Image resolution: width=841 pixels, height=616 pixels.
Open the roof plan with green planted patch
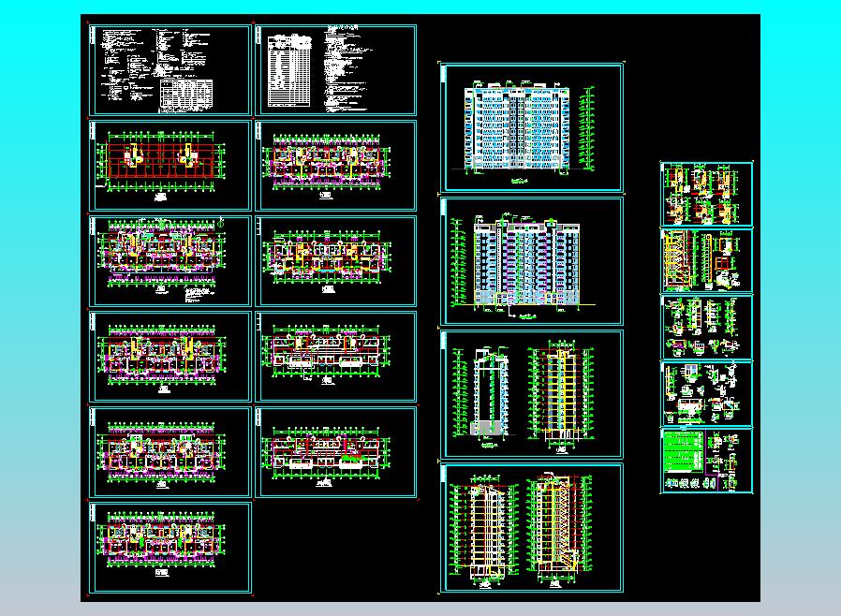tap(336, 452)
